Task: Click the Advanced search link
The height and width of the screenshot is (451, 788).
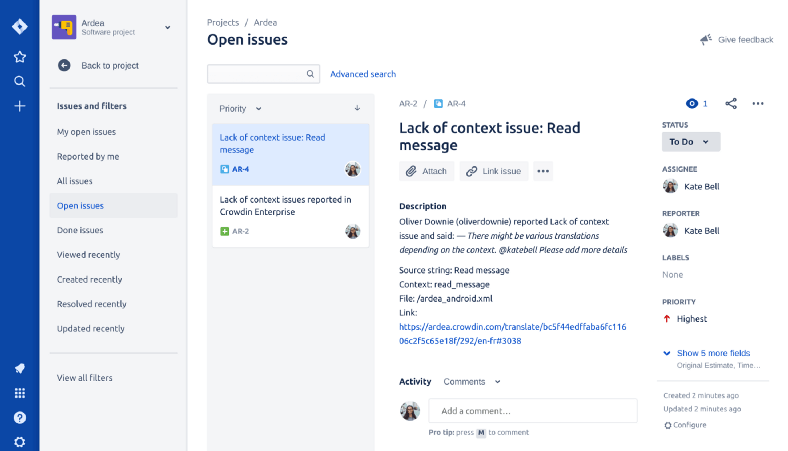Action: [363, 74]
